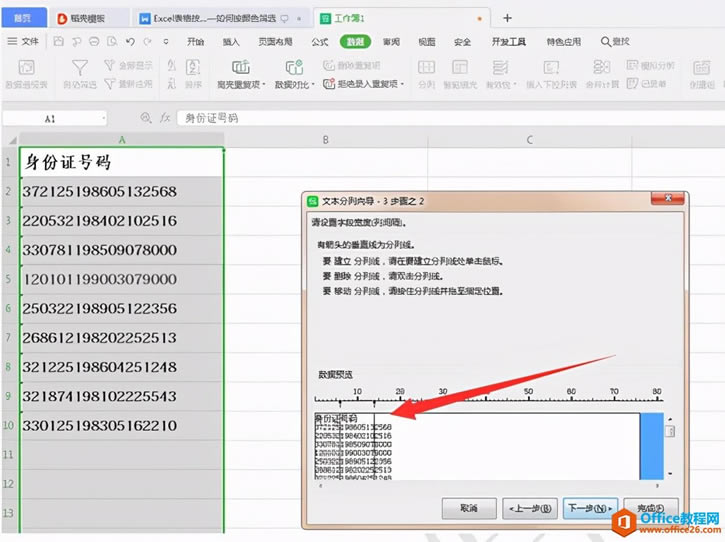The width and height of the screenshot is (725, 542).
Task: Click the 数据对比 icon
Action: [294, 68]
